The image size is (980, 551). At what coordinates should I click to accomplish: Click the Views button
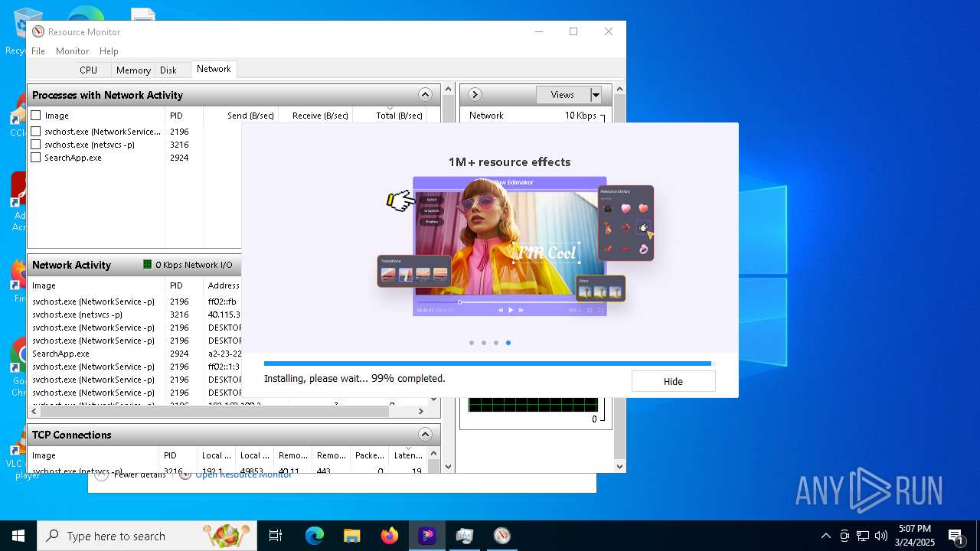[563, 95]
